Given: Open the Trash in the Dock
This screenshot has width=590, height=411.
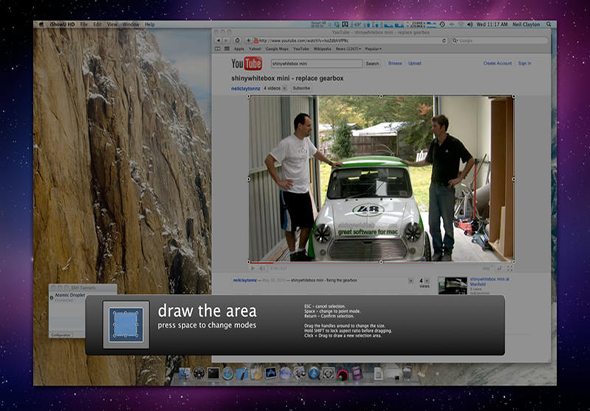Looking at the screenshot, I should pyautogui.click(x=407, y=373).
